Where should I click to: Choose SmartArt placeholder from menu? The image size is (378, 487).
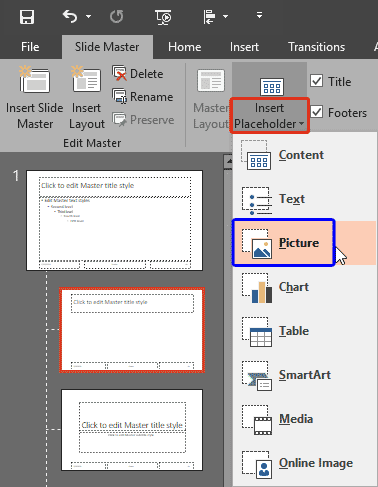[305, 375]
